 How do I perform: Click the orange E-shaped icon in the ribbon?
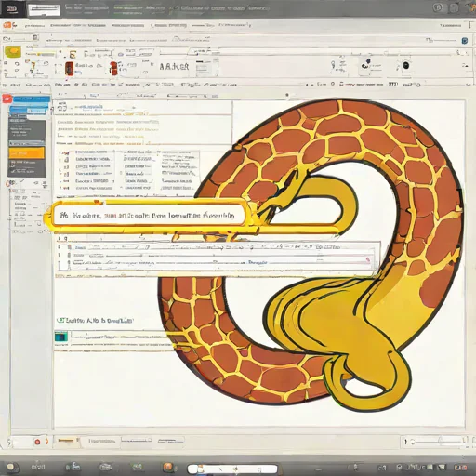(x=73, y=55)
